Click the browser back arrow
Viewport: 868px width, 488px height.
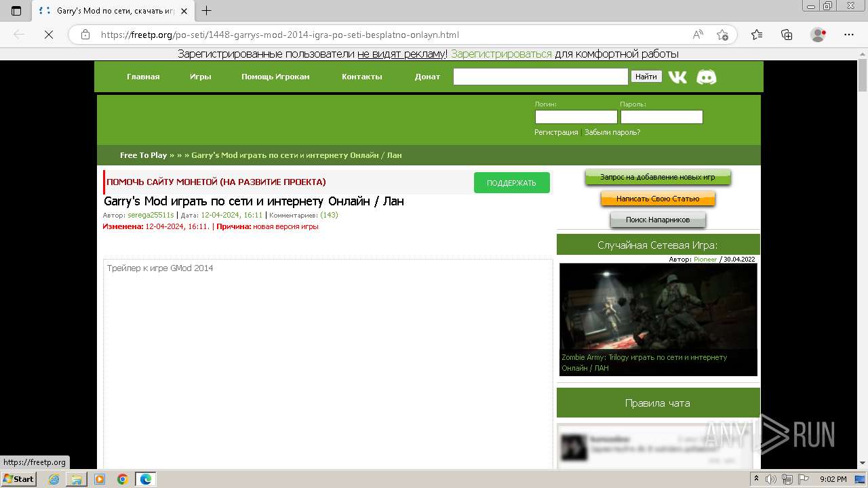(19, 35)
